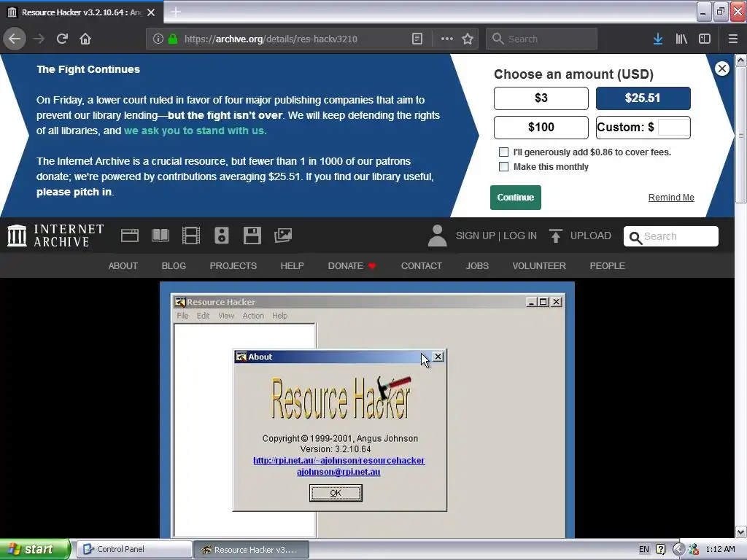
Task: Open the BLOG nav item
Action: coord(174,265)
